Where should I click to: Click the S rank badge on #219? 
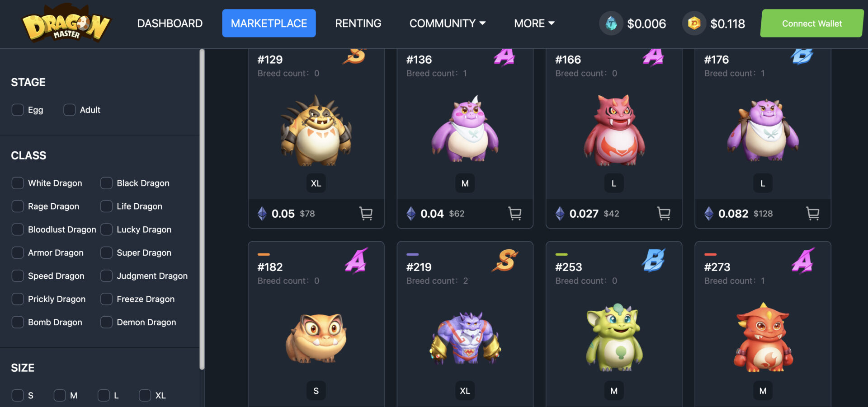[x=505, y=260]
